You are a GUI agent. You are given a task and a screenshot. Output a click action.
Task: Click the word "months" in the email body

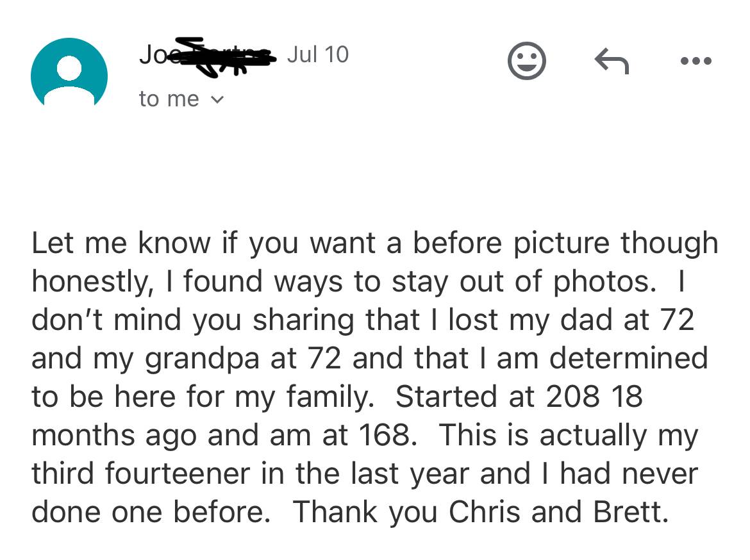point(85,435)
